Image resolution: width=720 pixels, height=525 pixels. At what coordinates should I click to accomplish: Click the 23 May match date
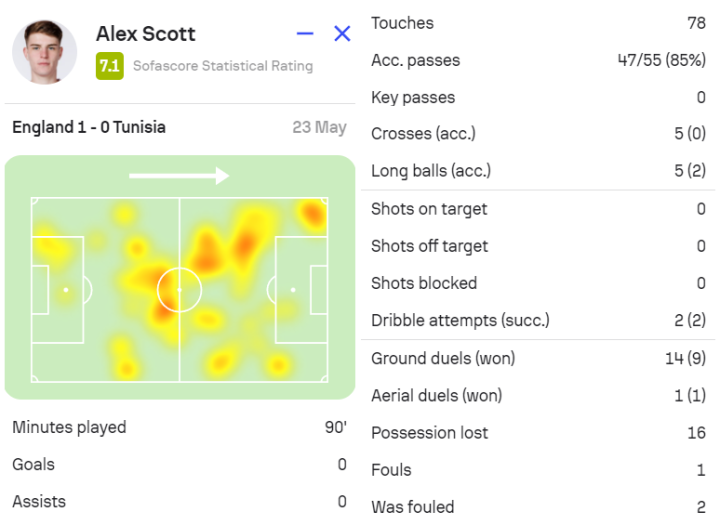320,128
